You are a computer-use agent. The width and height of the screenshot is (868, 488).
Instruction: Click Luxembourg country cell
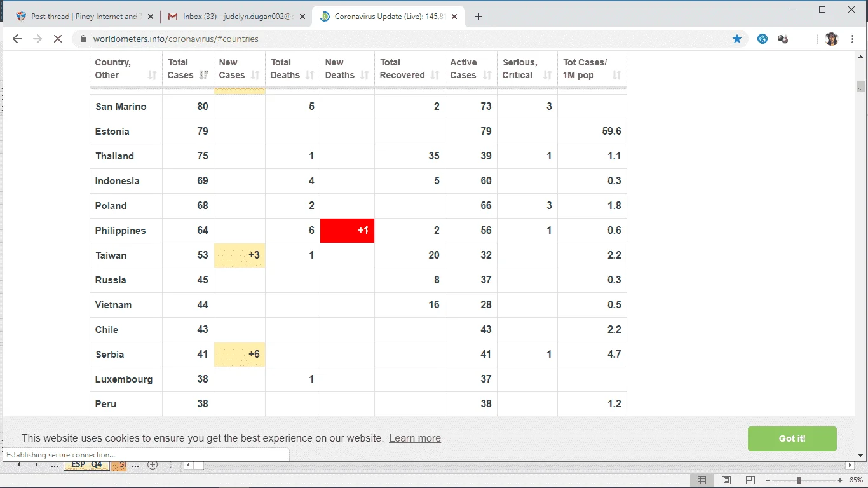pyautogui.click(x=126, y=379)
